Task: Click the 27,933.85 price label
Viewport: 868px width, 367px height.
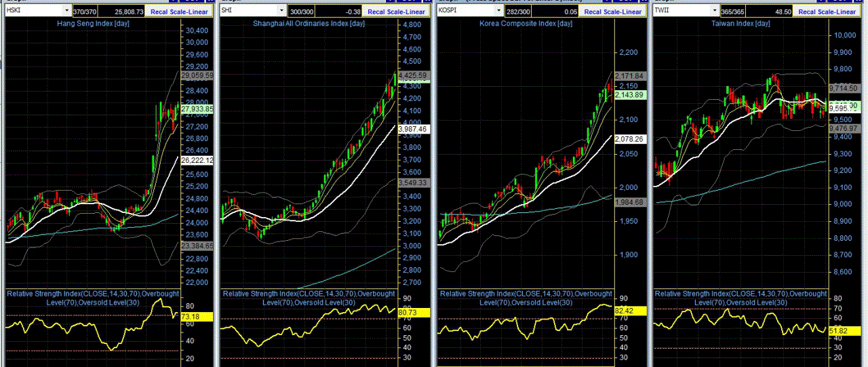Action: [x=197, y=109]
